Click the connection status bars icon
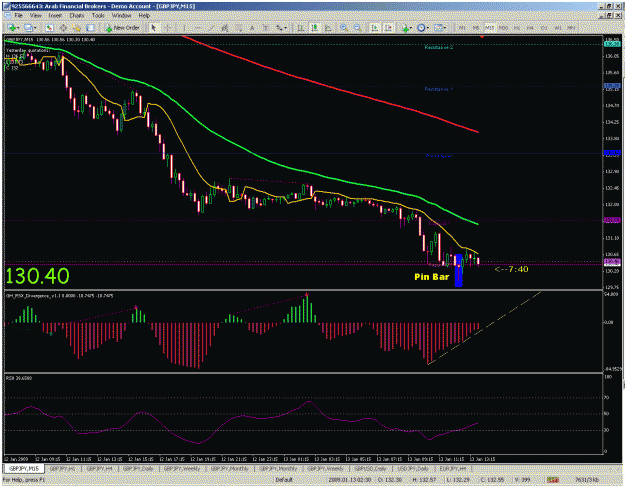The width and height of the screenshot is (625, 486). 552,480
